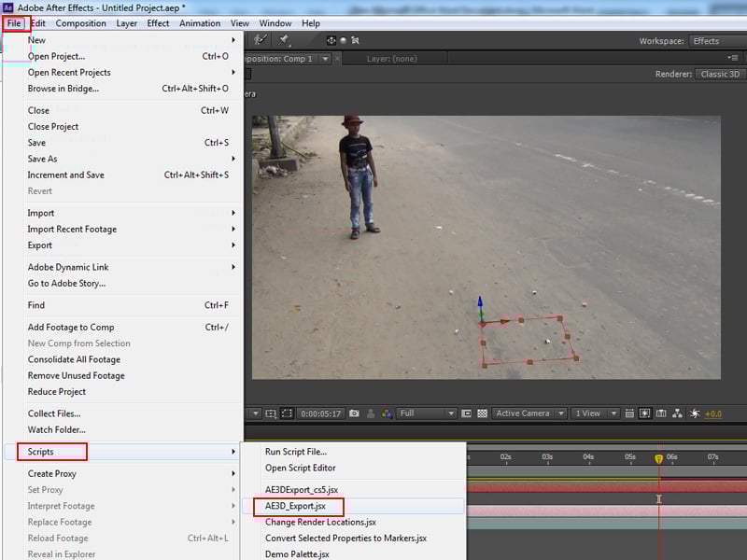Open the Layer menu

pos(126,23)
